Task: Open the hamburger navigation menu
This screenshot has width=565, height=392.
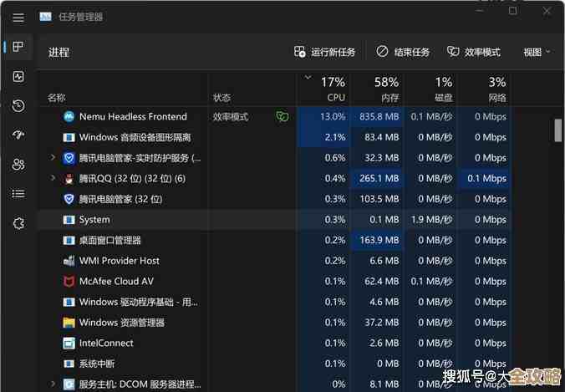Action: click(18, 18)
